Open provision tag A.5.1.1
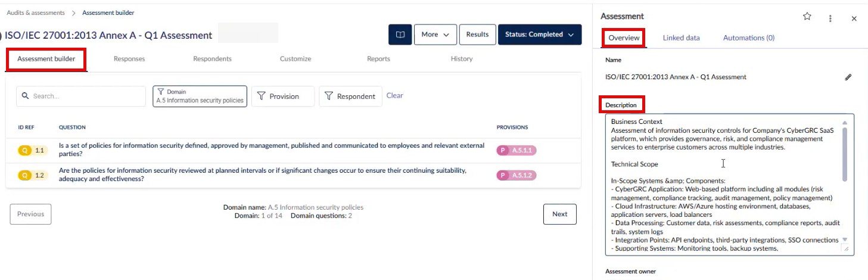The height and width of the screenshot is (280, 868). pos(517,150)
